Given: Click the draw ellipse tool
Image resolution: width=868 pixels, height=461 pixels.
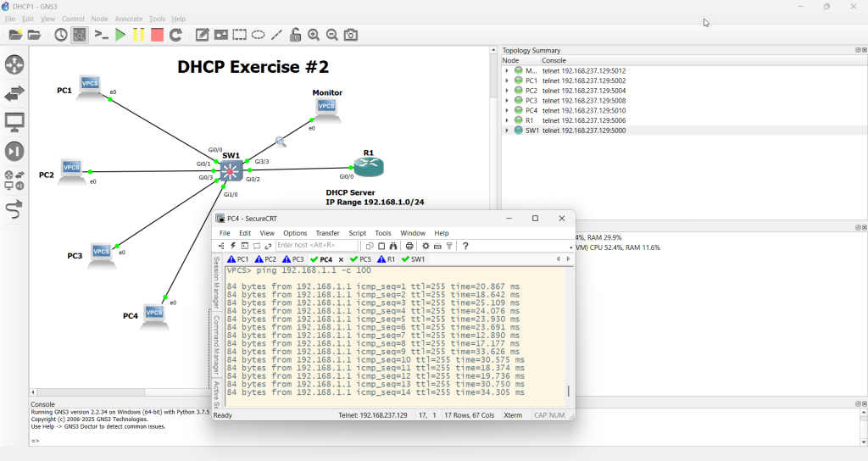Looking at the screenshot, I should (258, 35).
